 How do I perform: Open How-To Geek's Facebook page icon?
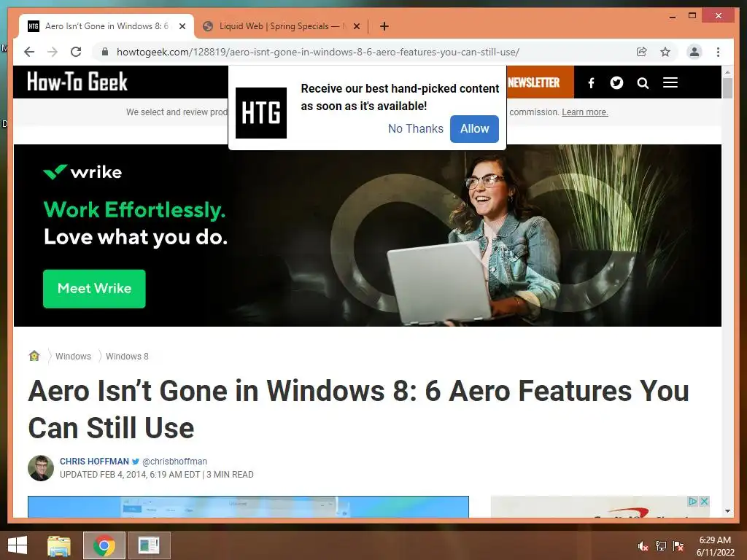point(591,83)
